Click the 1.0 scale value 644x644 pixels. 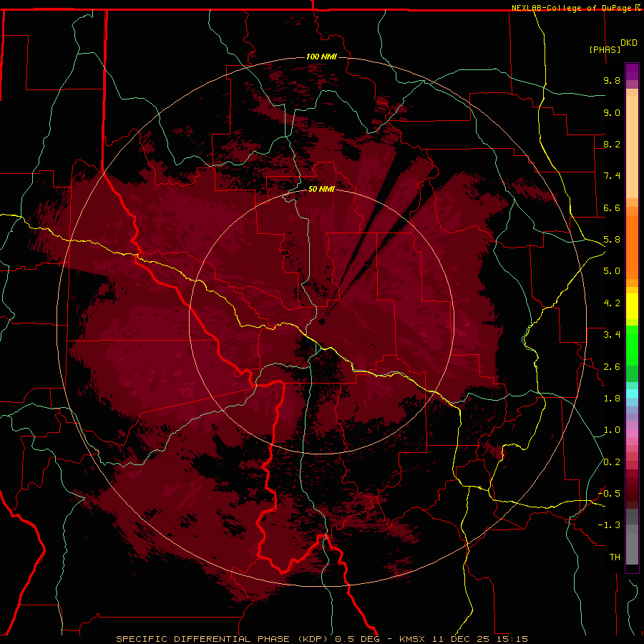[x=612, y=430]
